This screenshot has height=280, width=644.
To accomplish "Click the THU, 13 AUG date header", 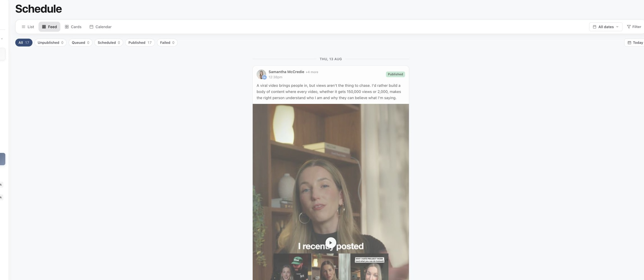I will point(331,59).
